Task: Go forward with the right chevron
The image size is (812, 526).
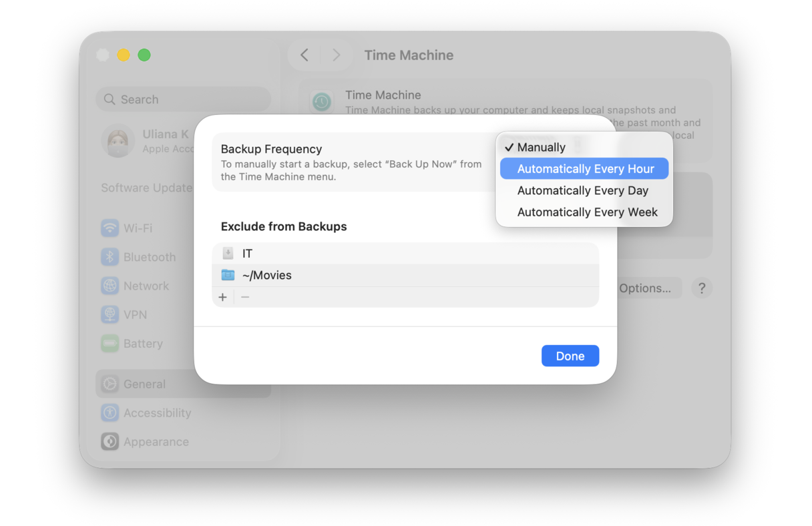Action: pyautogui.click(x=336, y=55)
